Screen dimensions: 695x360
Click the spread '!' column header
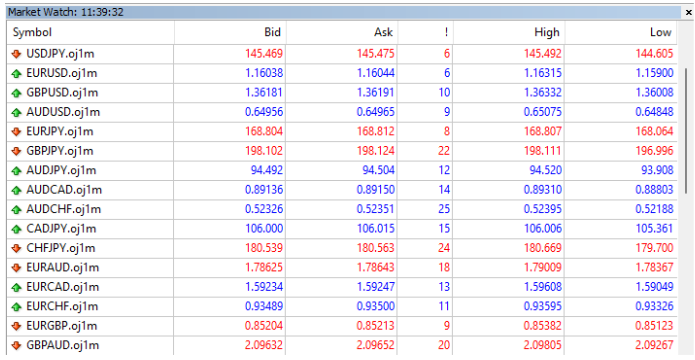coord(426,32)
